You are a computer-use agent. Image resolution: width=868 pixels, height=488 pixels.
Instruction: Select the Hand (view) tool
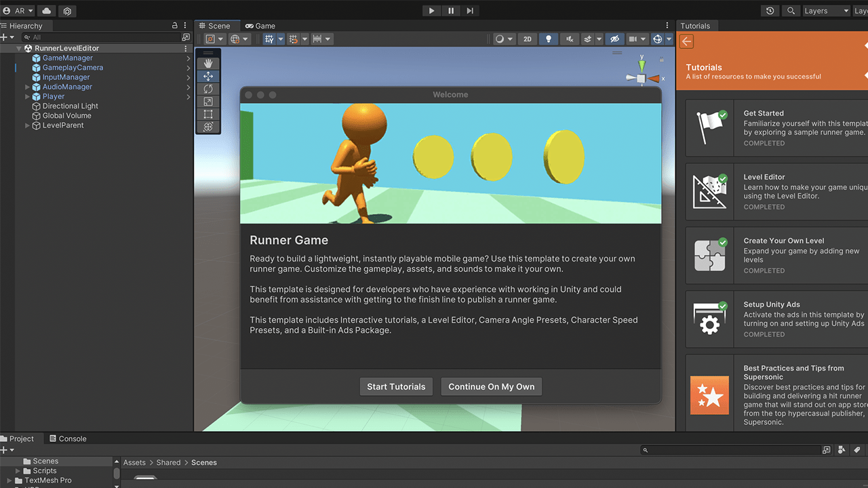208,63
